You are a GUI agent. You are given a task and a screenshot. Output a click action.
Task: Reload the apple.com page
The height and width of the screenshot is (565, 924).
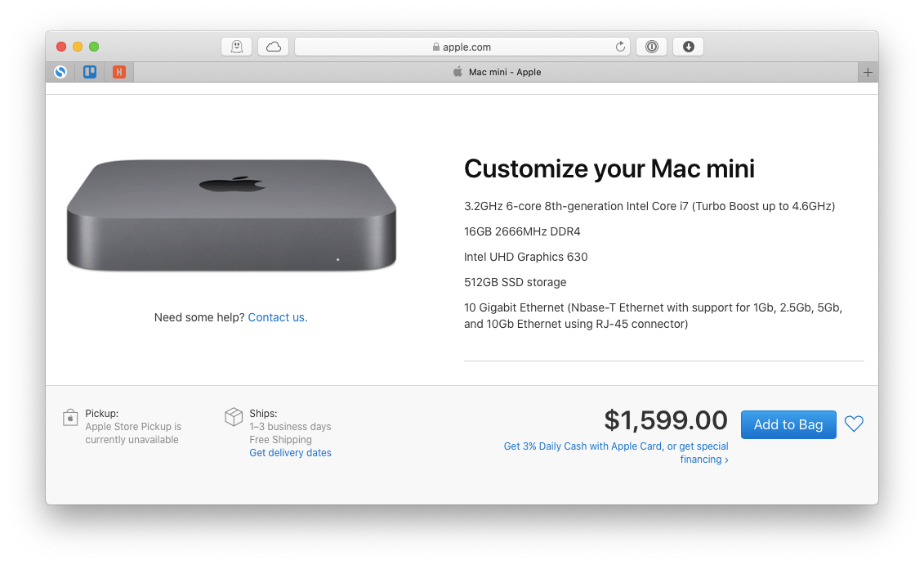tap(620, 47)
